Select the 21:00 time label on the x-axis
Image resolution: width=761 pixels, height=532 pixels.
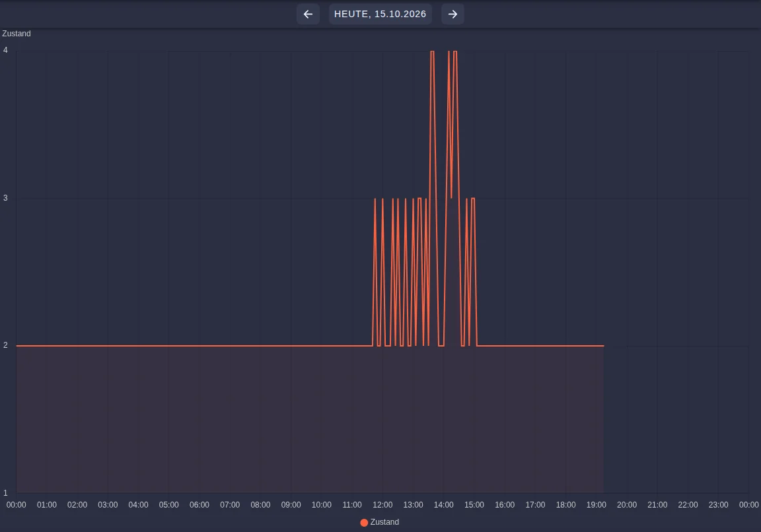[x=658, y=505]
